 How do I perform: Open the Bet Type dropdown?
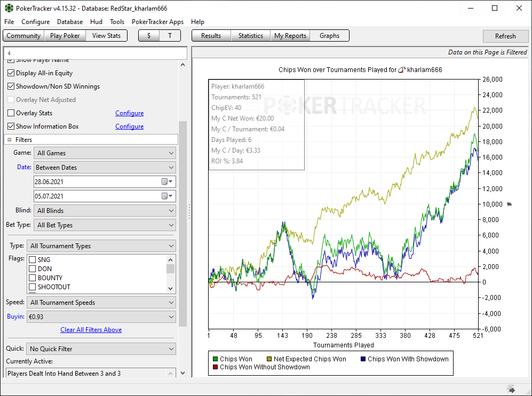coord(105,225)
